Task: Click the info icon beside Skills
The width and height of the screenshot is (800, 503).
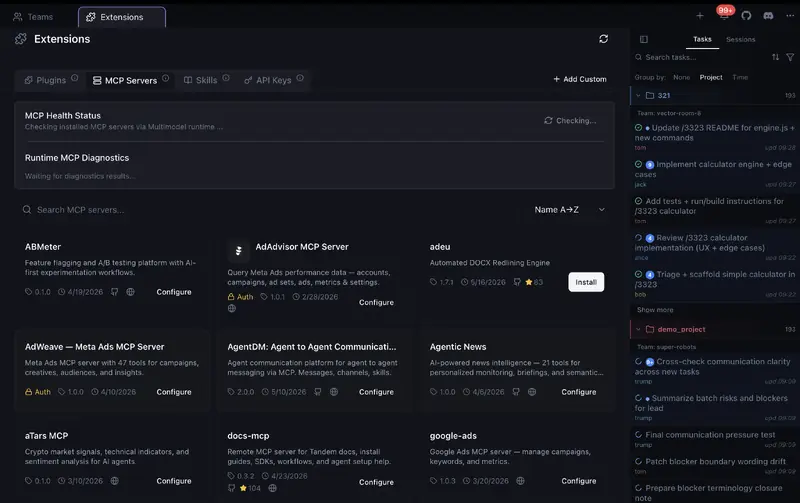Action: tap(226, 78)
